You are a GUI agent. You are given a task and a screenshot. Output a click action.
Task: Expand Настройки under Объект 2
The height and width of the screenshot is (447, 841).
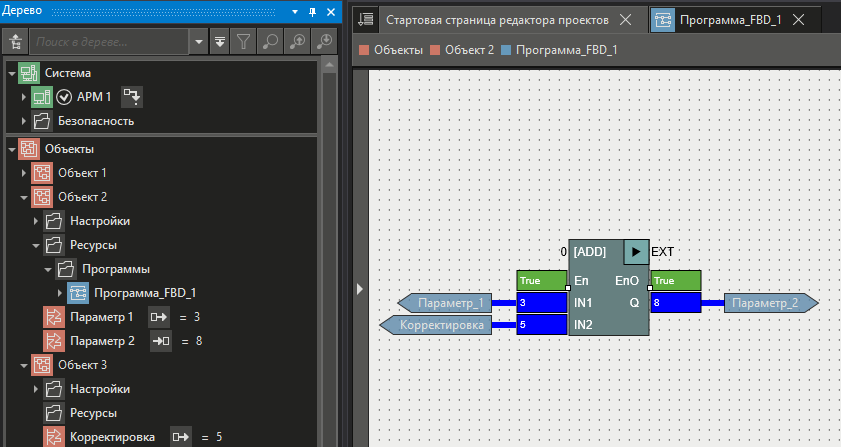pyautogui.click(x=36, y=221)
